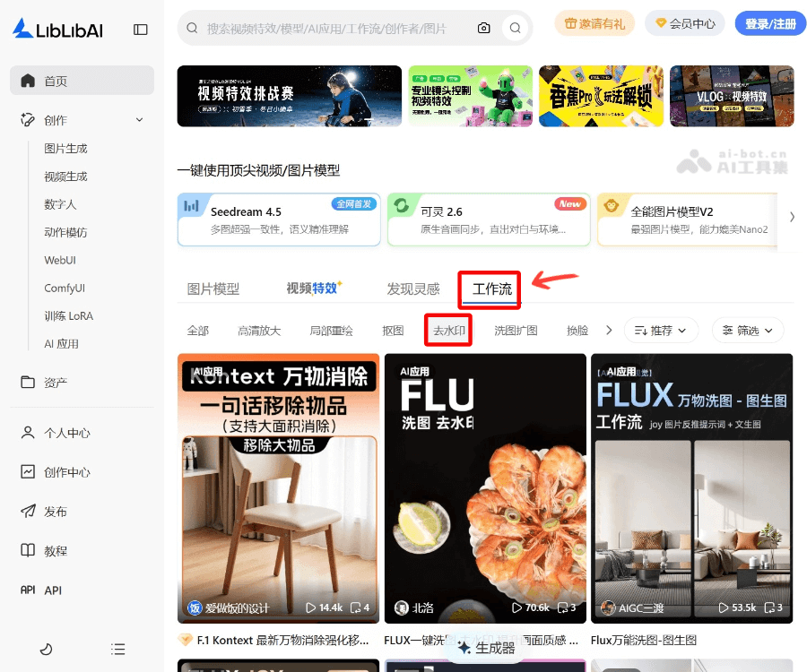Switch to the 图片模型 tab
This screenshot has width=807, height=672.
coord(213,289)
